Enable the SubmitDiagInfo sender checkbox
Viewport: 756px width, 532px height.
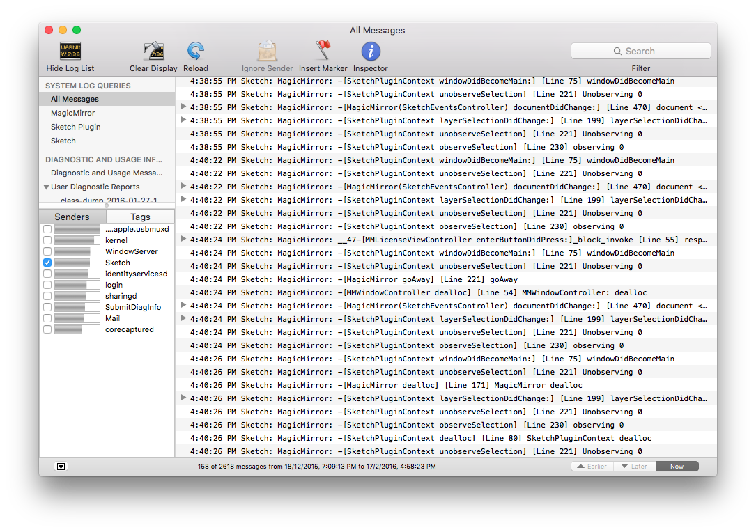47,307
